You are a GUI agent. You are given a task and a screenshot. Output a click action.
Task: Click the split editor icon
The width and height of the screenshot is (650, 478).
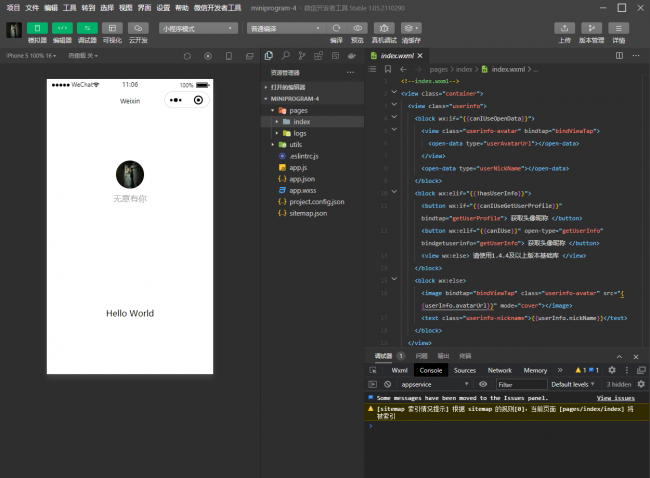[619, 56]
